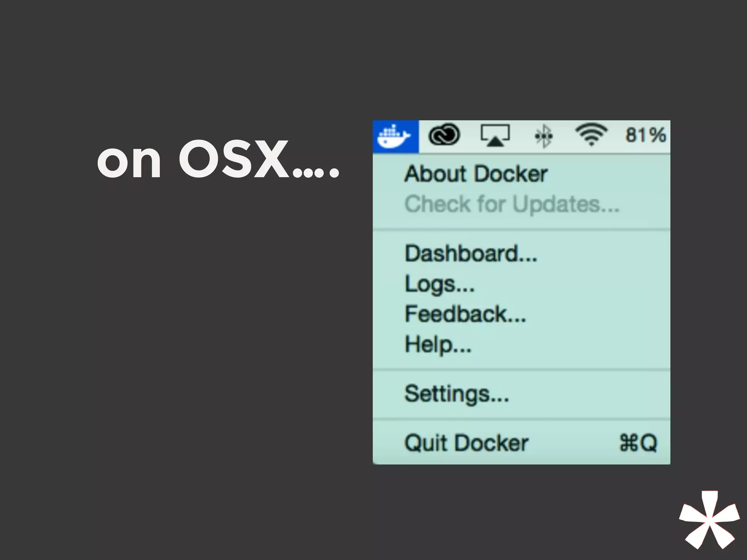Select Logs… in the Docker menu

click(x=522, y=284)
